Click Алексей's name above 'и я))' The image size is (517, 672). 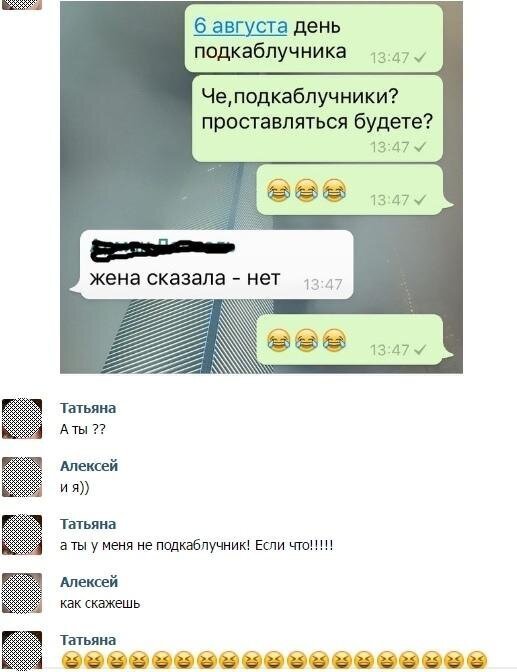(x=89, y=466)
